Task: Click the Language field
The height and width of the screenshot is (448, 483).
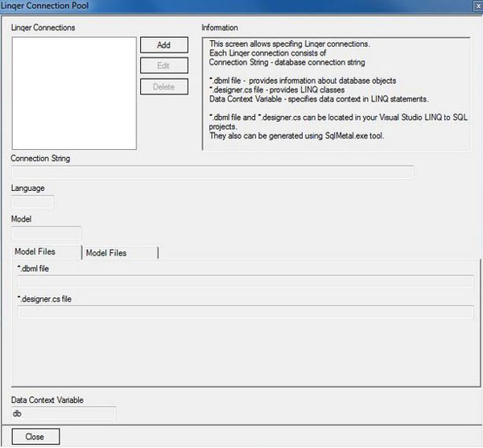Action: click(x=33, y=202)
